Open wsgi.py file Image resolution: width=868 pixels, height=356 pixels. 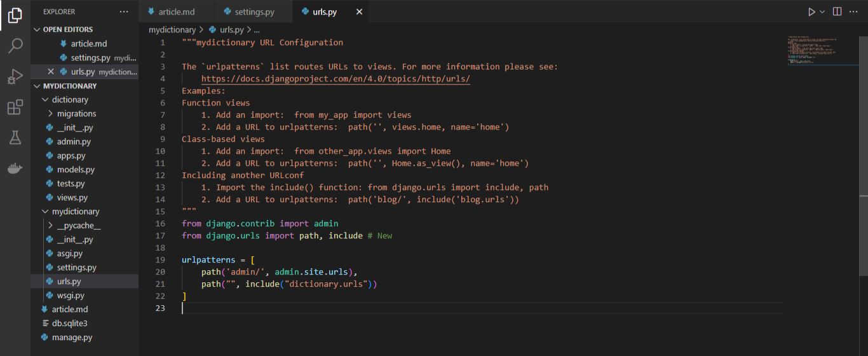(x=71, y=296)
